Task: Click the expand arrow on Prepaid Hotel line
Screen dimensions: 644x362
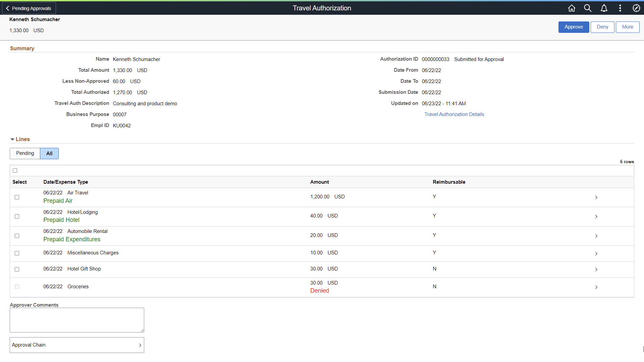Action: coord(596,217)
